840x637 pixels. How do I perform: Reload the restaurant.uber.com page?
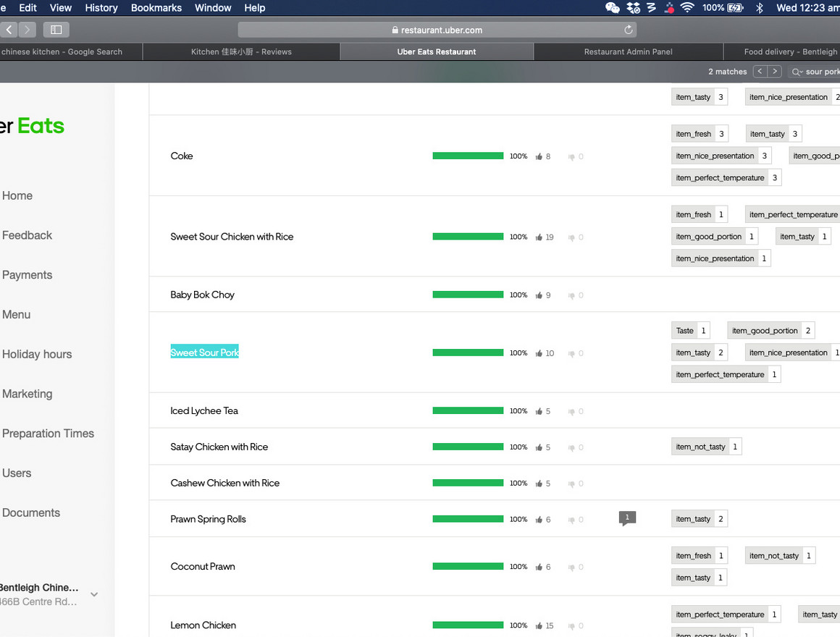pyautogui.click(x=629, y=30)
